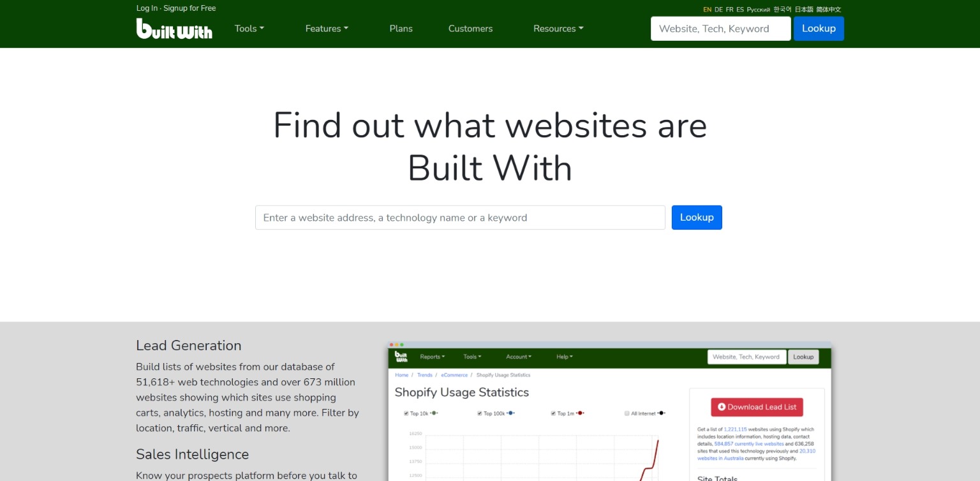
Task: Switch language to DE
Action: coord(718,10)
